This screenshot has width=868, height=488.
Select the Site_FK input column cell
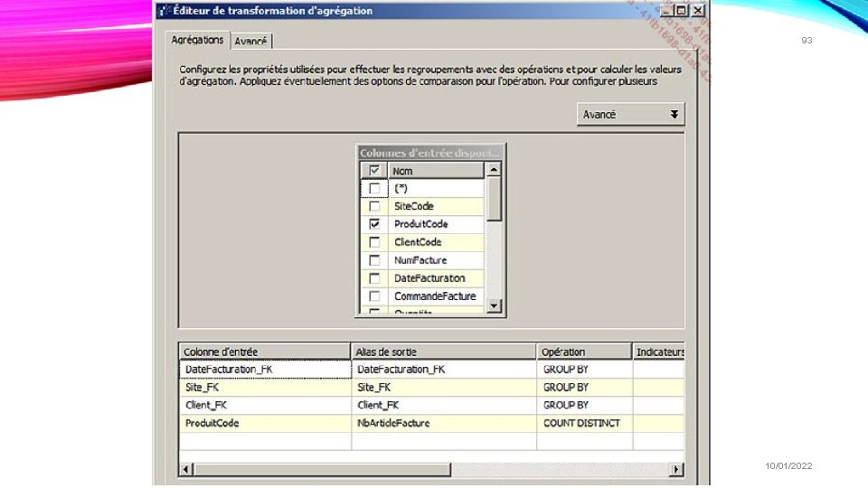[x=265, y=388]
